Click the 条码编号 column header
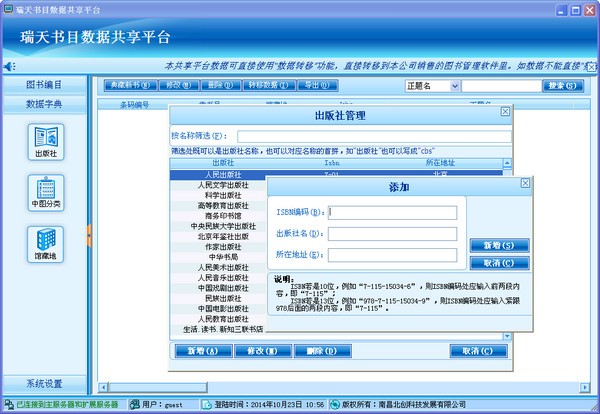 134,104
